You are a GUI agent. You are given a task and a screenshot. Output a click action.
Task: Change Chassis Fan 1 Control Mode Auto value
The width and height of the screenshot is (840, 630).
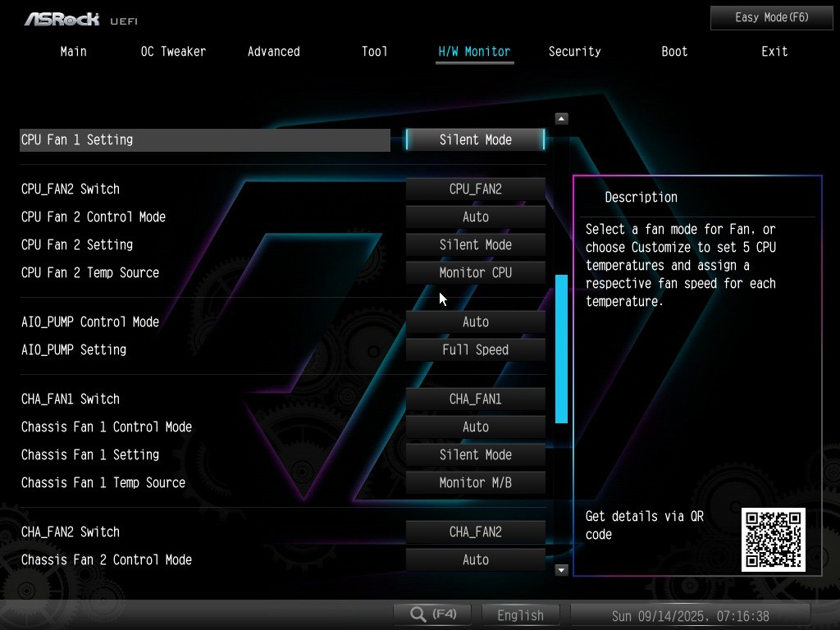pos(475,427)
